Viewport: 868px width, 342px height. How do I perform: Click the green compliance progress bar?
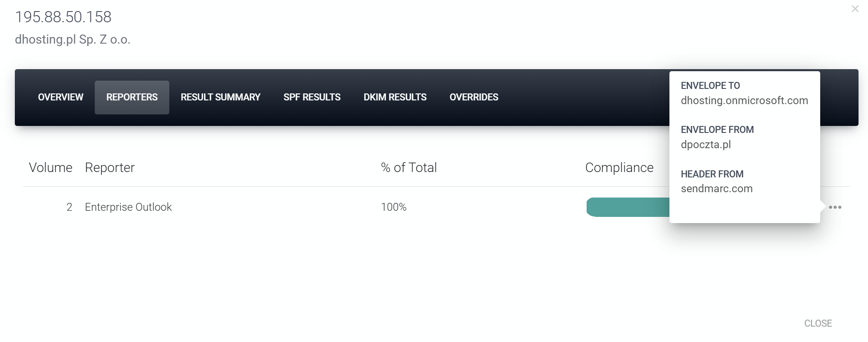628,207
